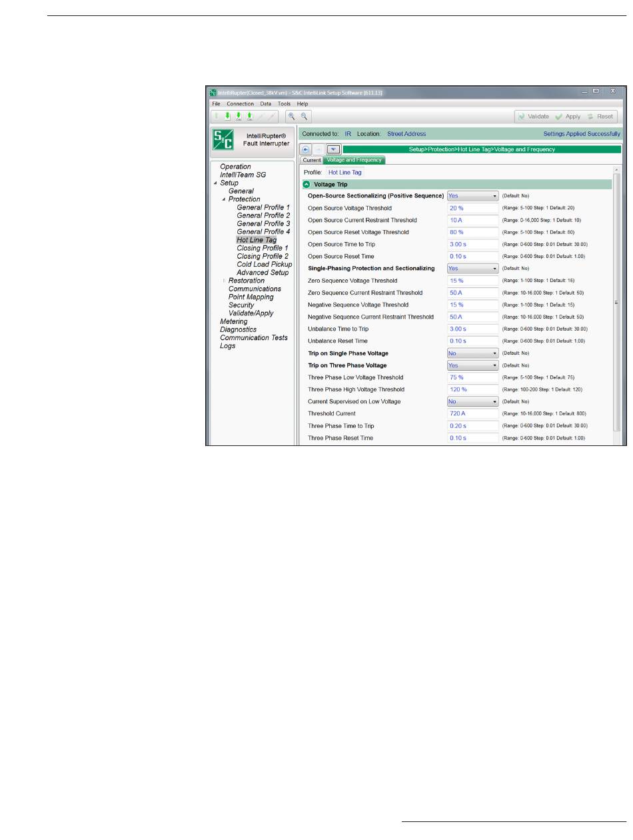The width and height of the screenshot is (633, 840).
Task: Open General Profile 4
Action: [x=263, y=231]
